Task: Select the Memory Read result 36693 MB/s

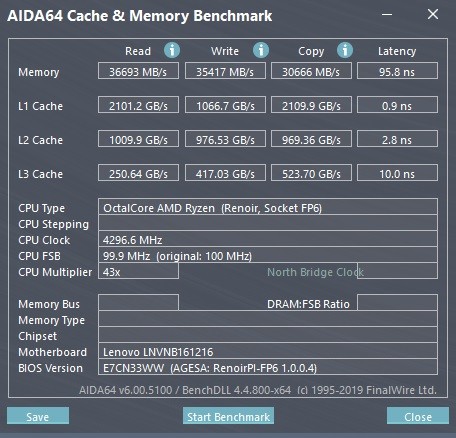Action: pyautogui.click(x=138, y=71)
